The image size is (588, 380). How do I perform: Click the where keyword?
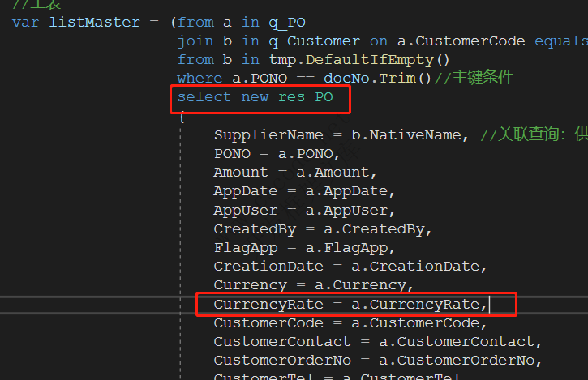pyautogui.click(x=200, y=79)
